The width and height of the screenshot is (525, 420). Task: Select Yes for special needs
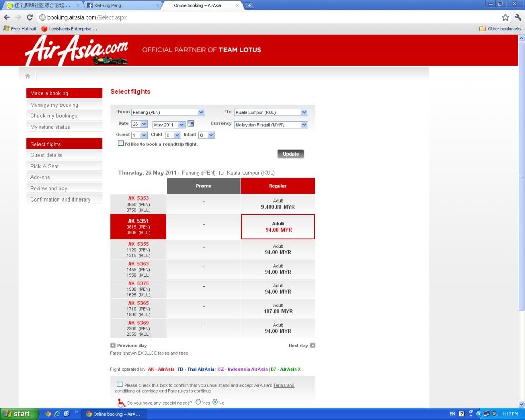point(198,403)
